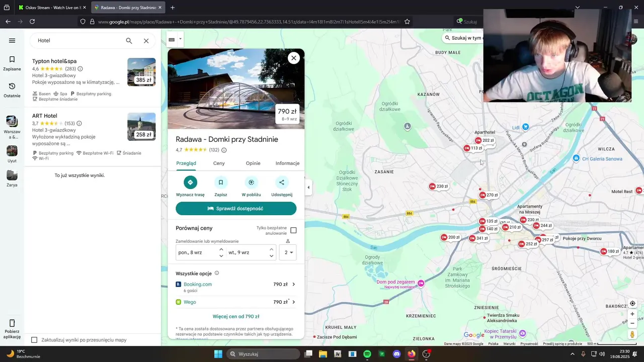Show rating info for Radawa 4,7
644x362 pixels.
pos(224,150)
